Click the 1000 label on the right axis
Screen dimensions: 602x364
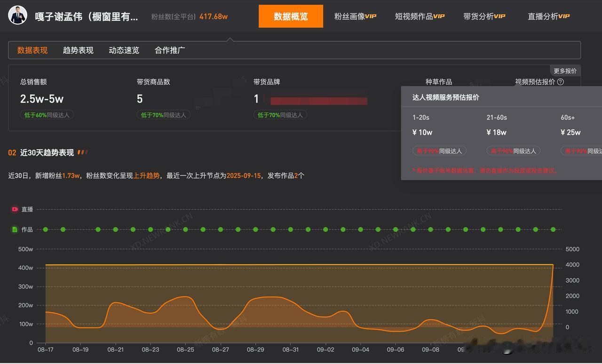pyautogui.click(x=572, y=312)
